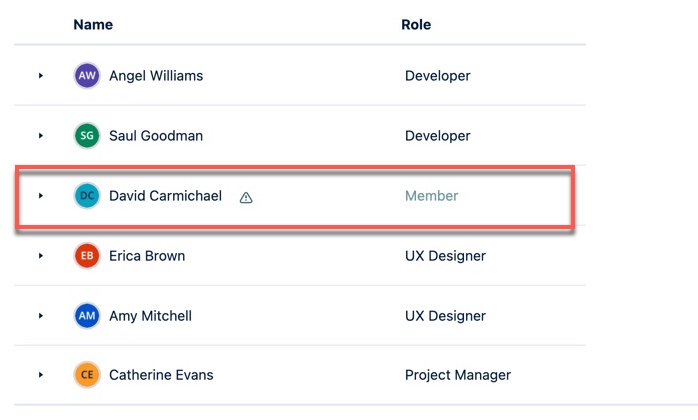This screenshot has width=698, height=420.
Task: Open Erica Brown's name link
Action: tap(147, 256)
